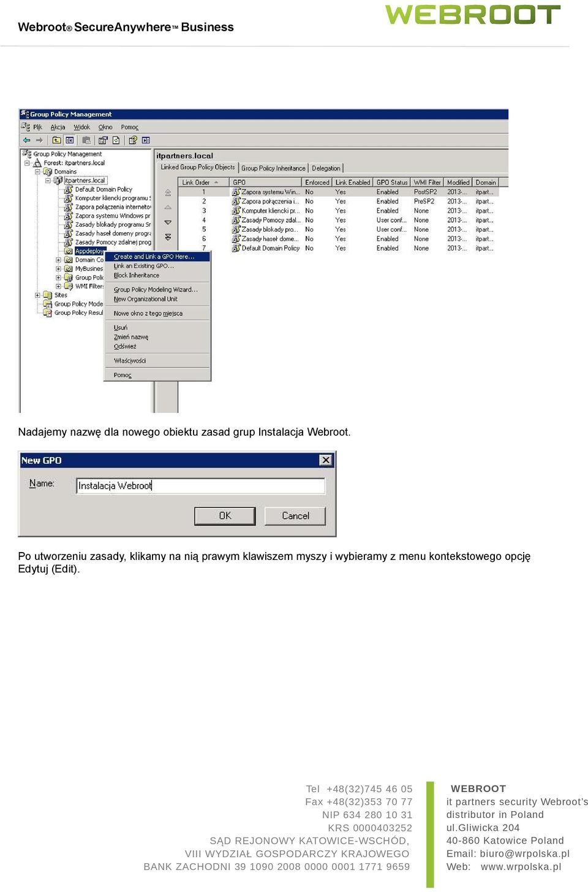Choose Właściwości in context menu
Screen dimensions: 588x892
157,361
